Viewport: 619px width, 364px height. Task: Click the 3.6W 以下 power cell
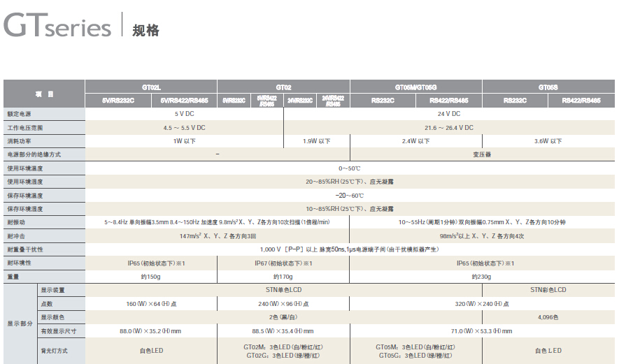click(x=548, y=141)
